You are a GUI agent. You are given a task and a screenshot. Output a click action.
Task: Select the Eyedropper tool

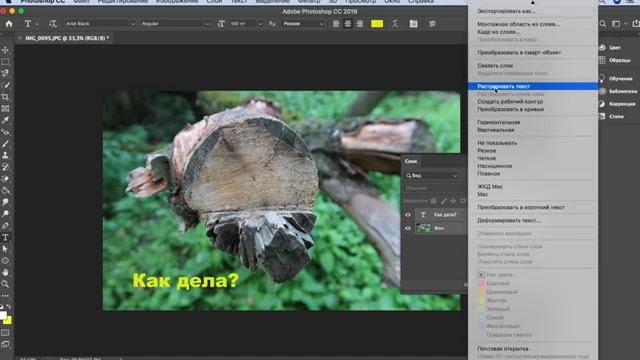[x=5, y=120]
